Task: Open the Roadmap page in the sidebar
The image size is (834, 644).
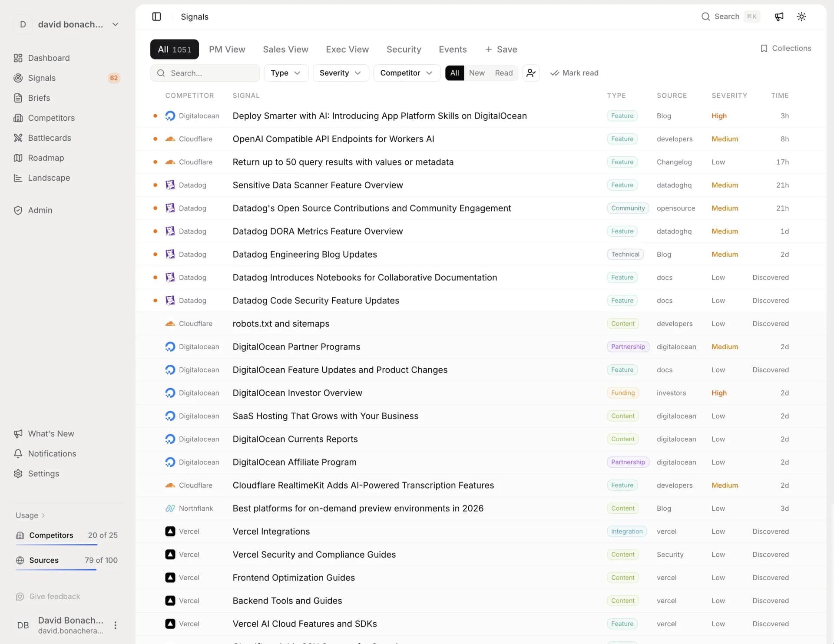Action: point(46,158)
